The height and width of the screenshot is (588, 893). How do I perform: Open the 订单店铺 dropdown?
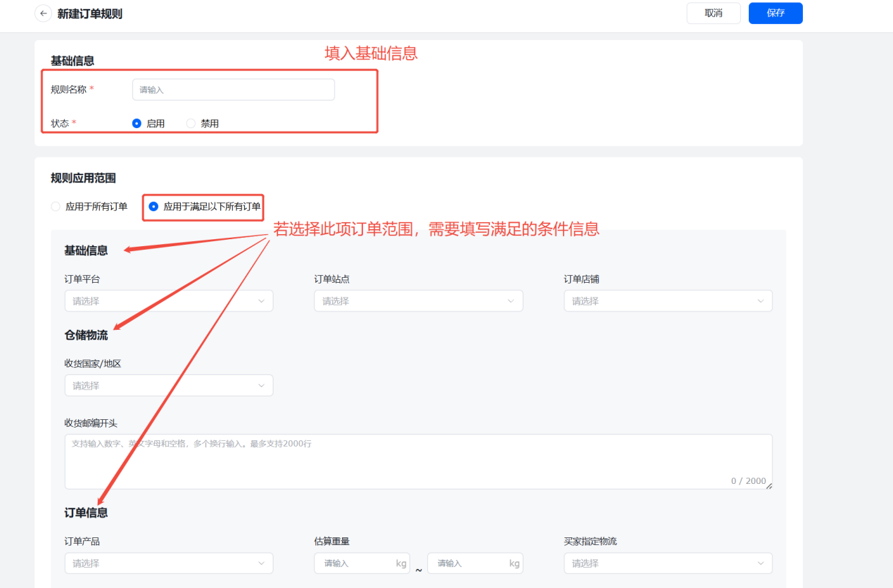point(668,301)
